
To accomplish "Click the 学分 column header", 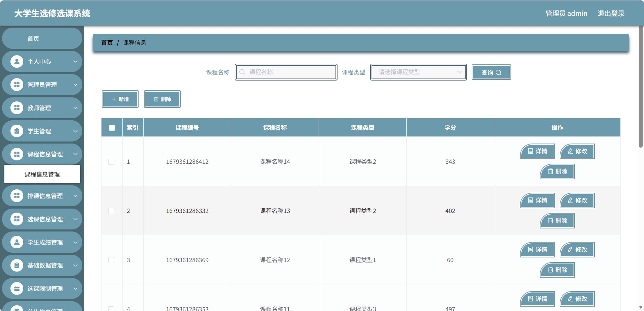I will [450, 128].
